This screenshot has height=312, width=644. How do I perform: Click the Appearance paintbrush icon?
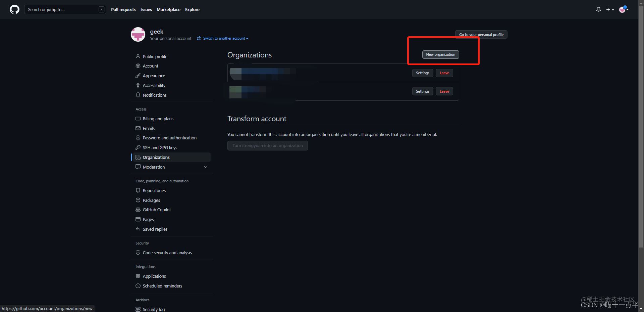pos(138,76)
